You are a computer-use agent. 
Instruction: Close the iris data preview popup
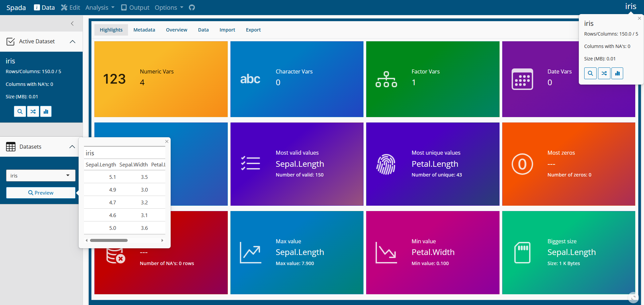167,142
